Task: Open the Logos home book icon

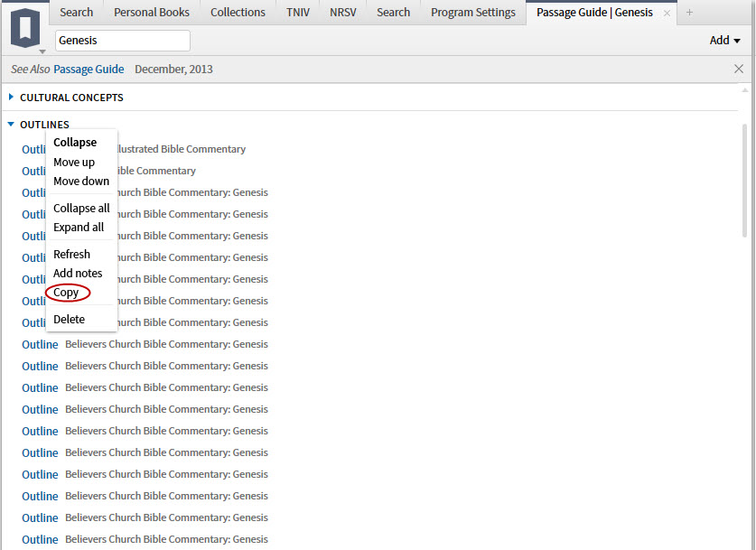Action: [25, 27]
